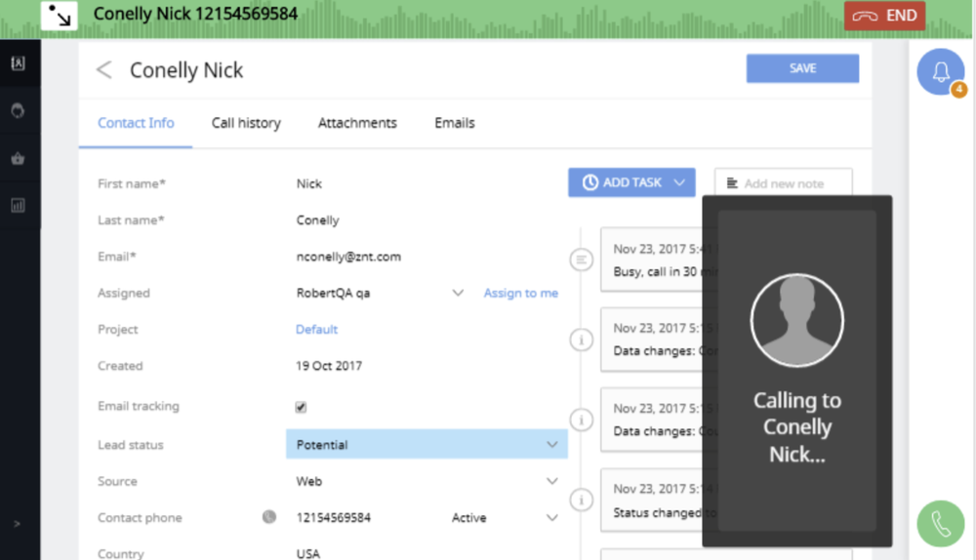The height and width of the screenshot is (560, 976).
Task: Open the phone status dropdown Active
Action: point(505,518)
